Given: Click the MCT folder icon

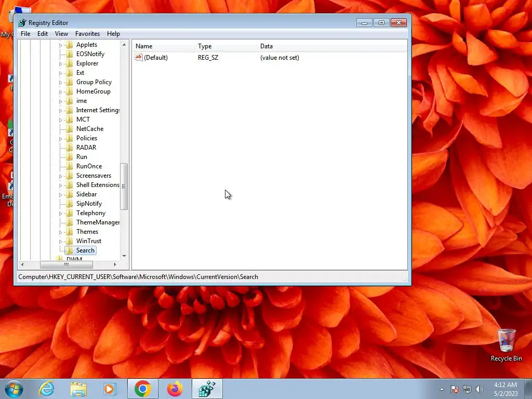Looking at the screenshot, I should 69,119.
